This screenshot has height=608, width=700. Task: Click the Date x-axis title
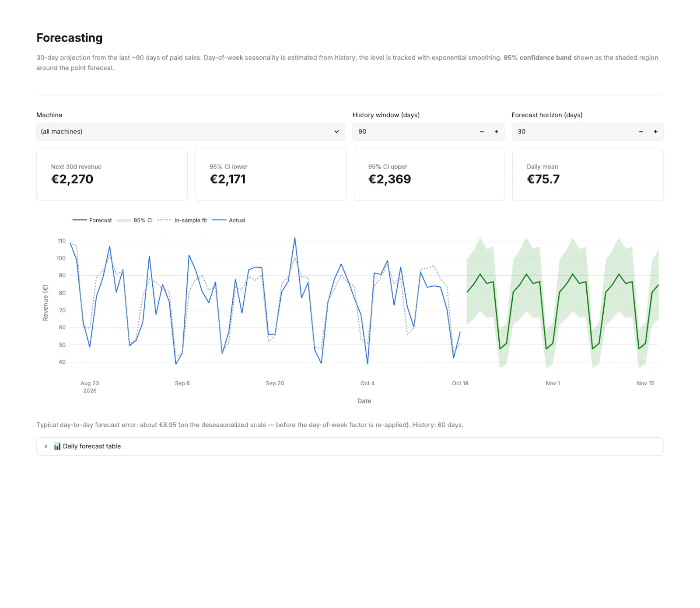coord(364,401)
